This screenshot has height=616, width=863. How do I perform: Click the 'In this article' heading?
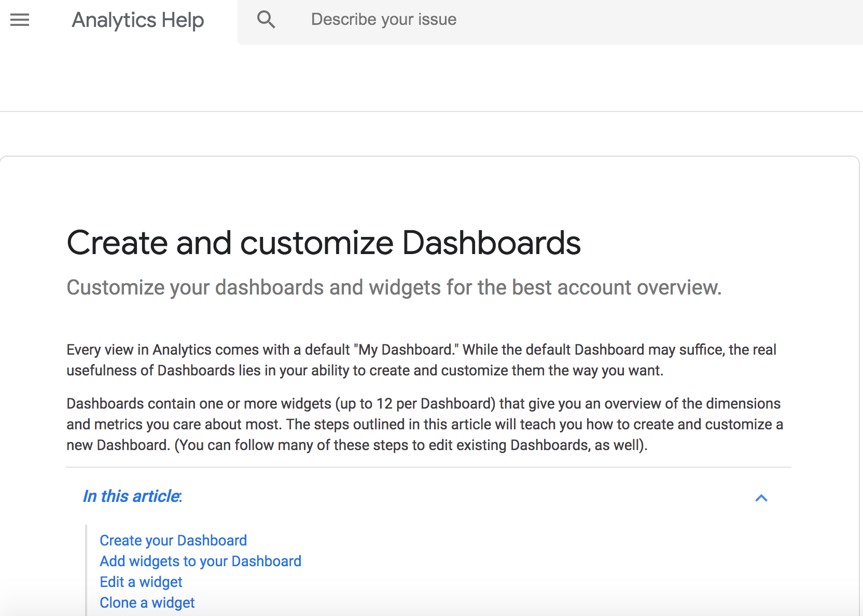[x=132, y=496]
